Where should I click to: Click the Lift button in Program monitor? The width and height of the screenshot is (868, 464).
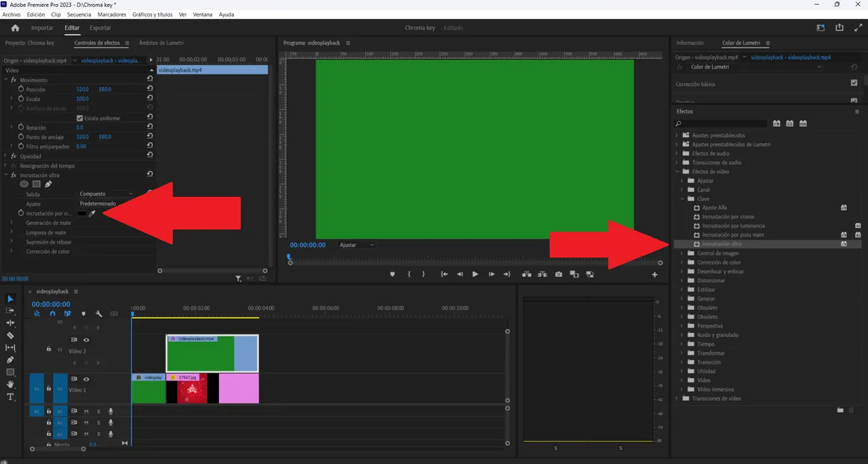[526, 274]
